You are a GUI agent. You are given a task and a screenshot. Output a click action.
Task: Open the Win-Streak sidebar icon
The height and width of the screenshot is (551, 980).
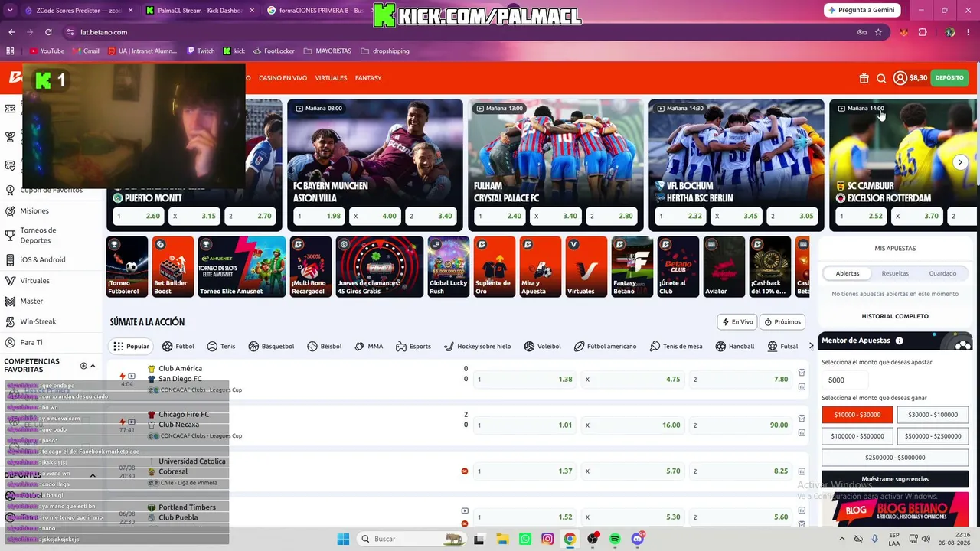11,321
